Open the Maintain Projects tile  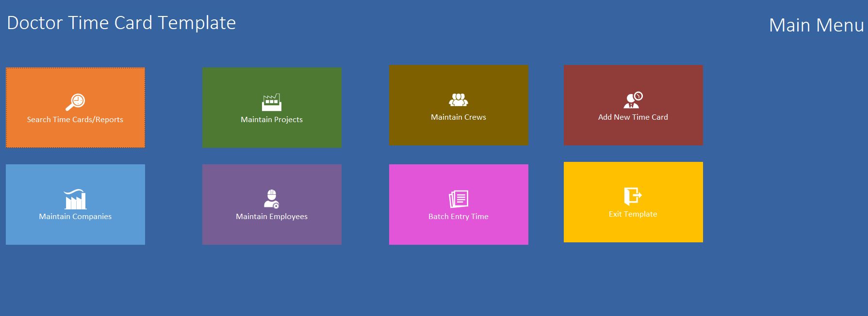point(272,108)
